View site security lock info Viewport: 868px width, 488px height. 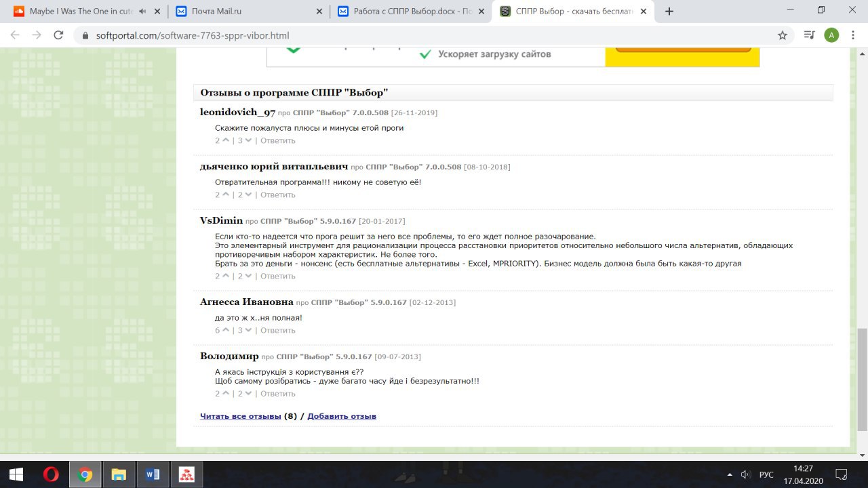[85, 35]
